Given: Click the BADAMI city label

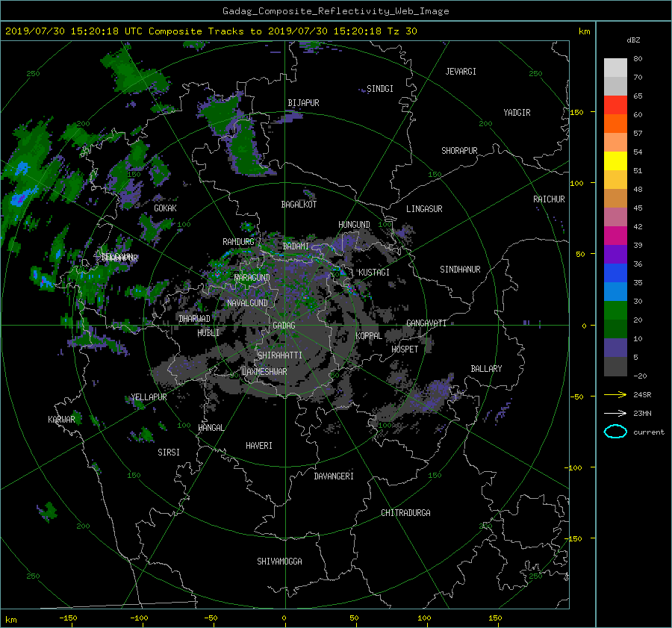Looking at the screenshot, I should (296, 246).
